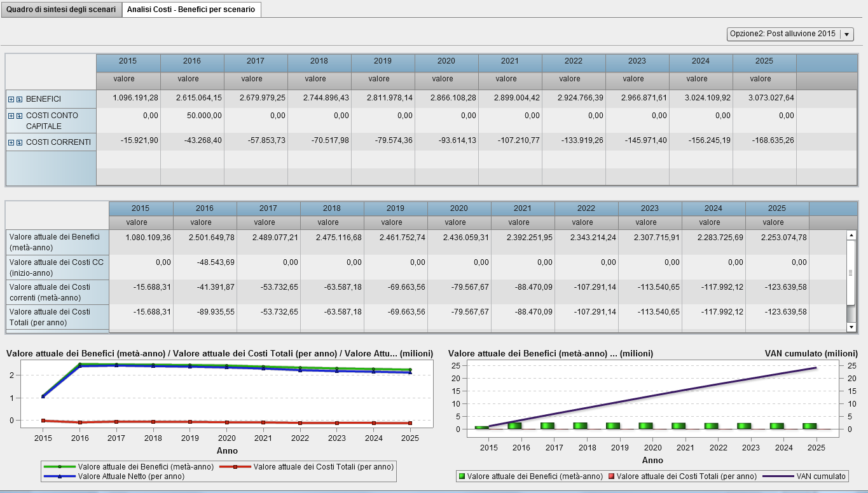Click Valore attuale dei Costi CC row label
868x493 pixels.
pyautogui.click(x=57, y=267)
